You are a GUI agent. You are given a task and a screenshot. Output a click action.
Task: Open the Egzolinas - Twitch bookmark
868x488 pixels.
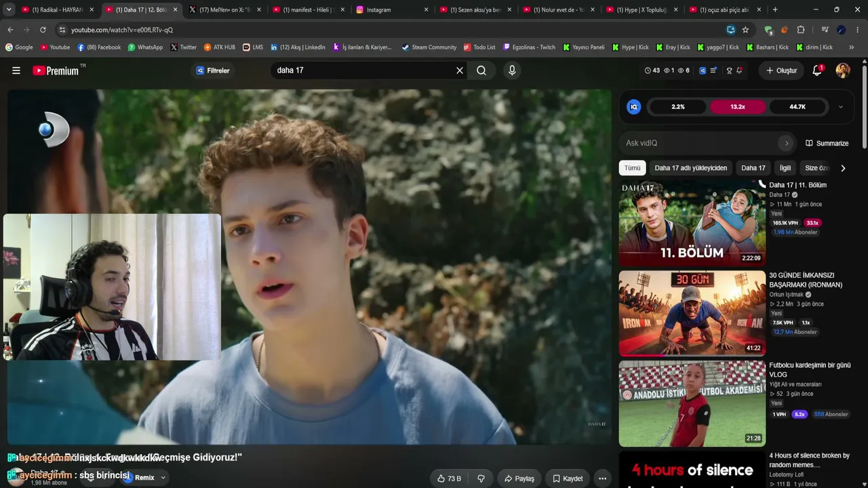pos(529,47)
